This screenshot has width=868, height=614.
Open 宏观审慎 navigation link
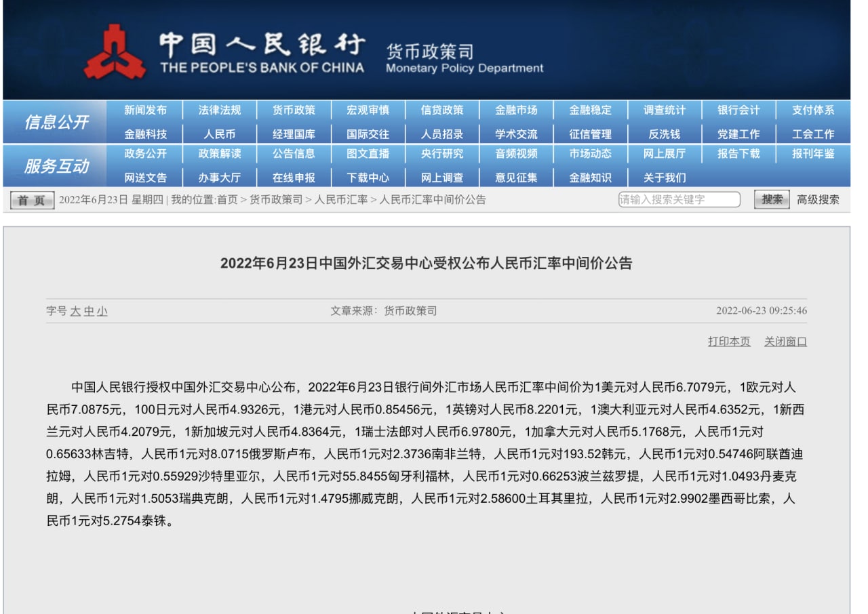pos(368,110)
